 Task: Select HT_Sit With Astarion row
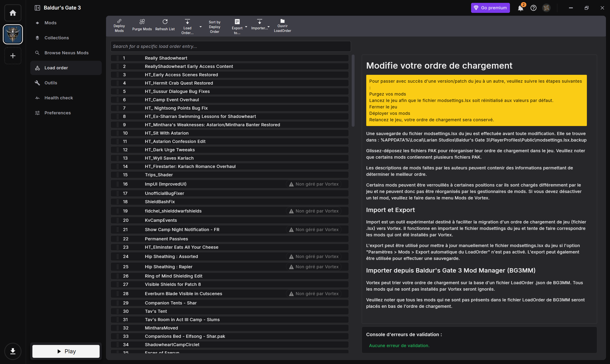(x=229, y=133)
